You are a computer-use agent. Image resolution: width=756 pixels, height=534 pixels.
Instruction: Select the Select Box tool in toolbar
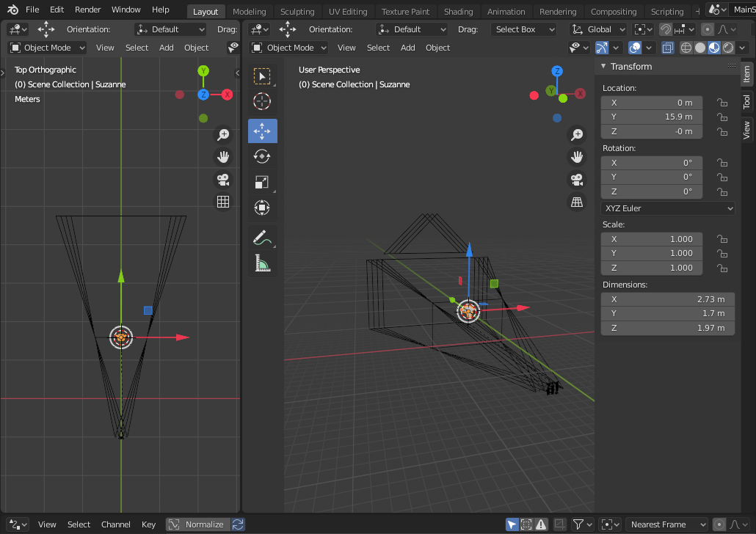click(262, 76)
